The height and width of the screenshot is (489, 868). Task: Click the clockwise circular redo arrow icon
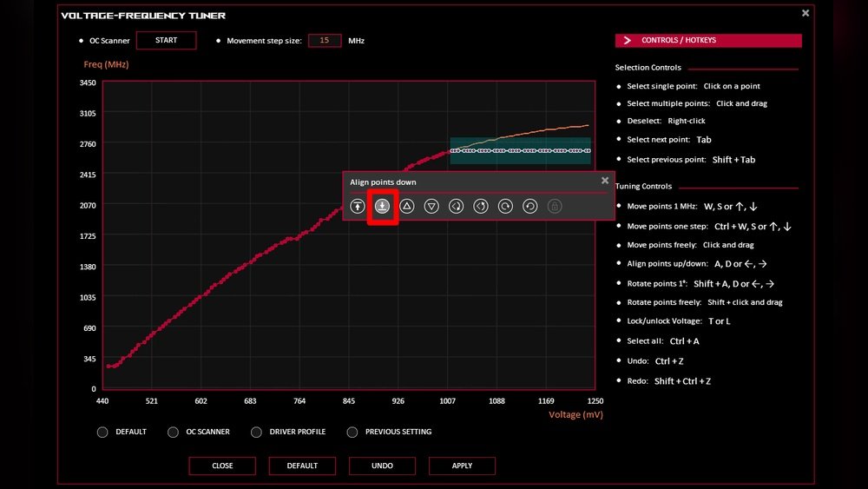(505, 206)
